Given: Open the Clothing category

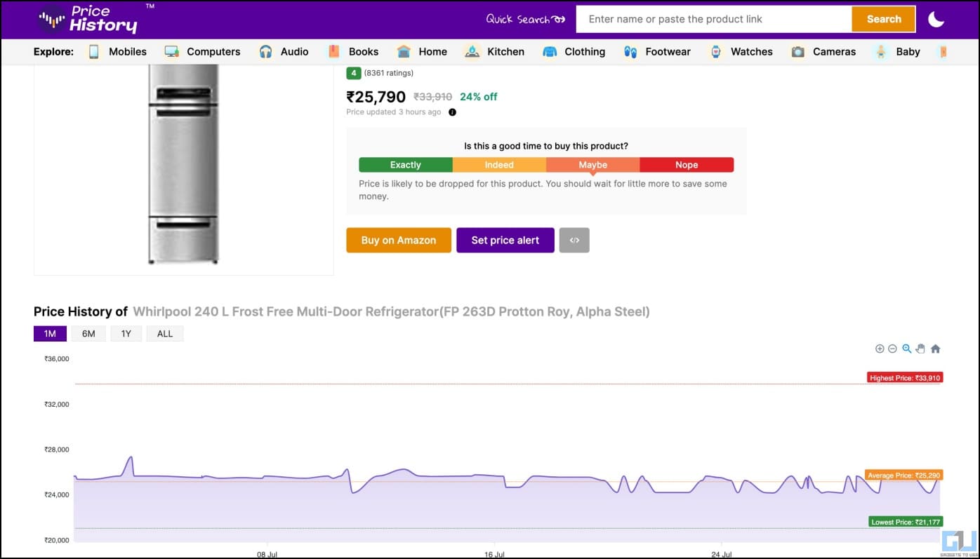Looking at the screenshot, I should (x=585, y=52).
